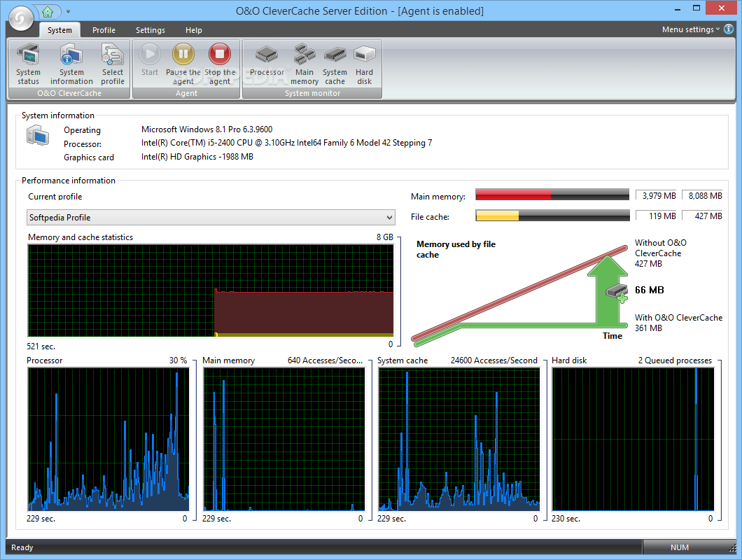
Task: Click the memory chip icon beside 66 MB
Action: pyautogui.click(x=617, y=293)
